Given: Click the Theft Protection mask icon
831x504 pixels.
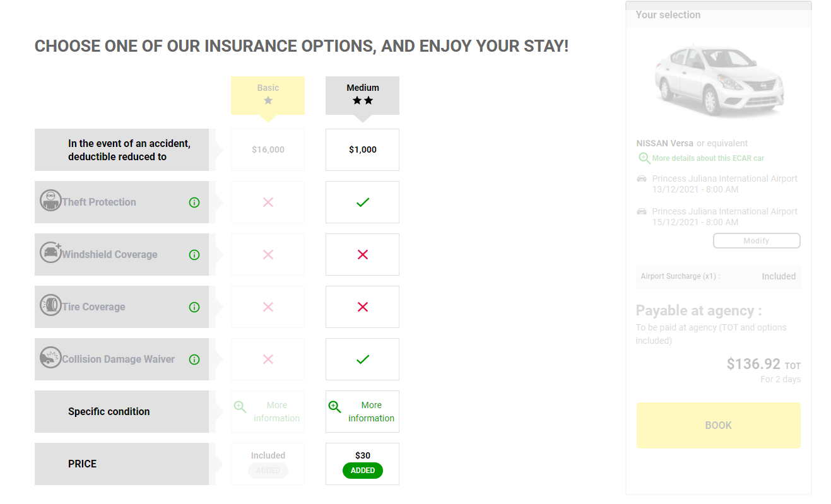Looking at the screenshot, I should pos(50,202).
